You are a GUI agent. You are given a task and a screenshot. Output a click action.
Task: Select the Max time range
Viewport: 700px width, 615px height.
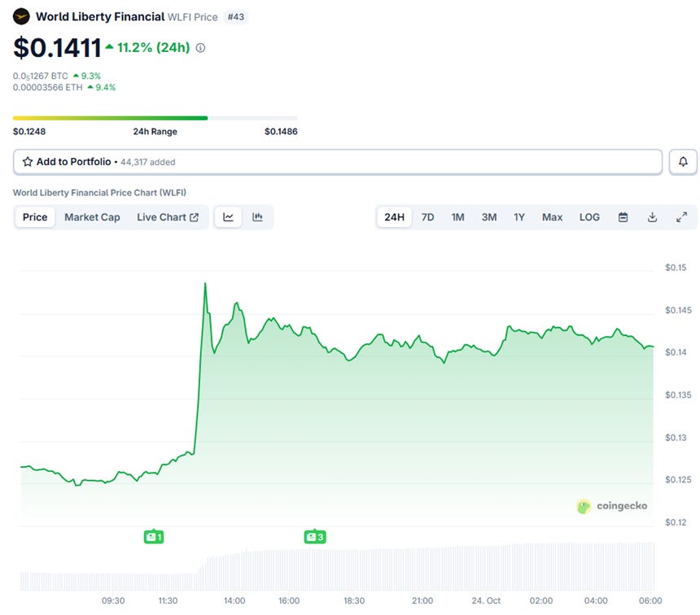point(552,217)
